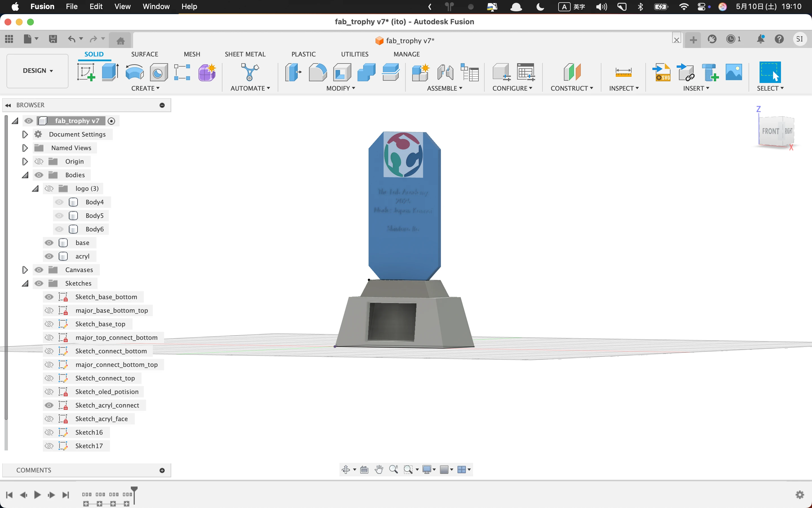Screen dimensions: 812x508
Task: Open the Help question mark icon
Action: (x=779, y=39)
